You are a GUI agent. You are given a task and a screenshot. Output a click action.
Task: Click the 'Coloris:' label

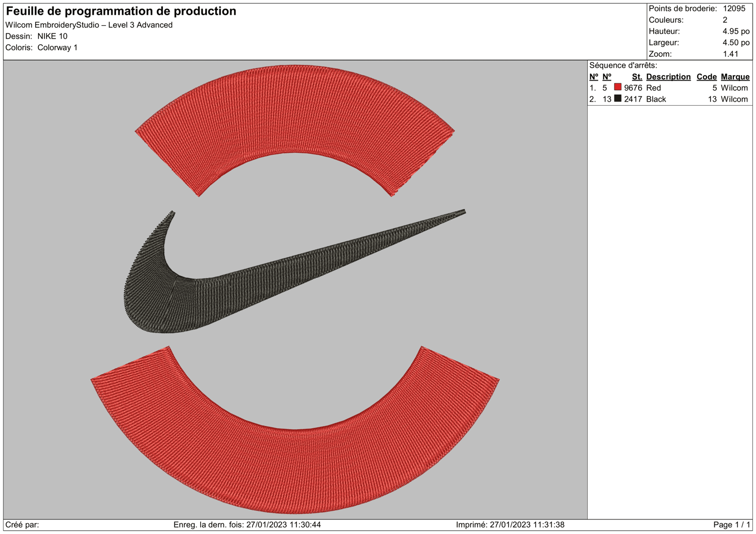tap(19, 48)
